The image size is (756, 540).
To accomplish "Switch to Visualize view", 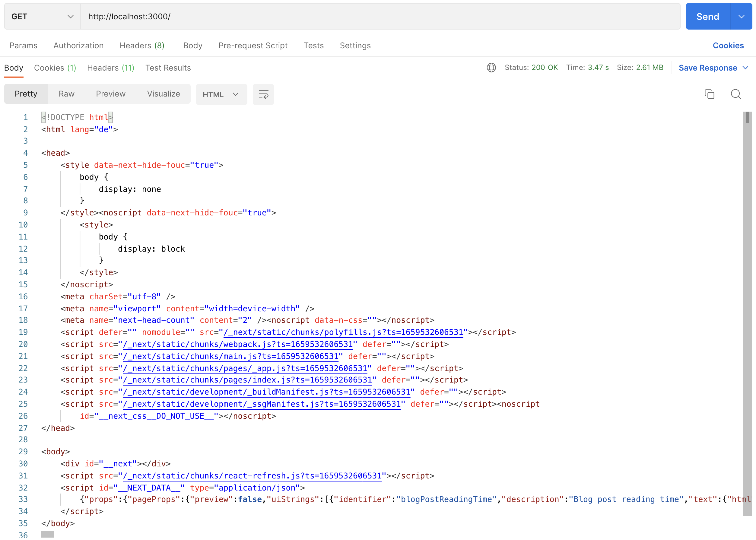I will (x=164, y=94).
